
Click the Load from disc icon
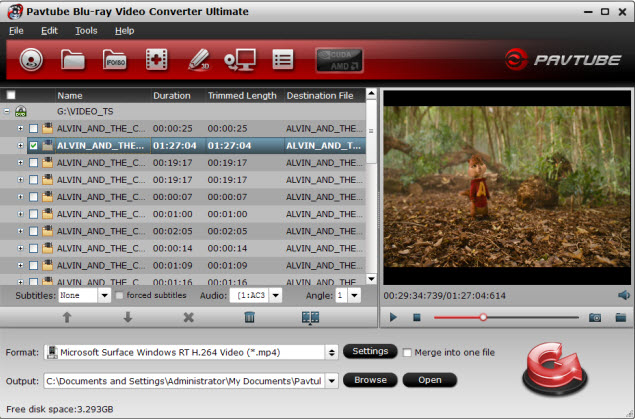(x=31, y=60)
